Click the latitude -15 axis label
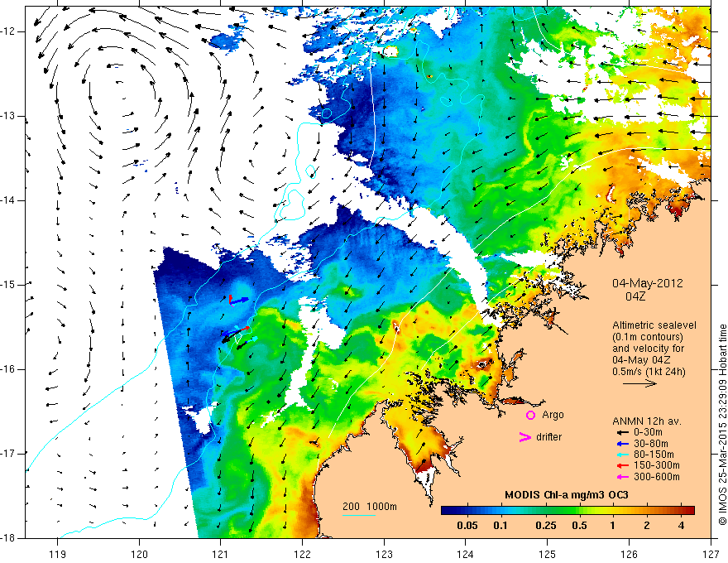Image resolution: width=728 pixels, height=563 pixels. pyautogui.click(x=9, y=285)
